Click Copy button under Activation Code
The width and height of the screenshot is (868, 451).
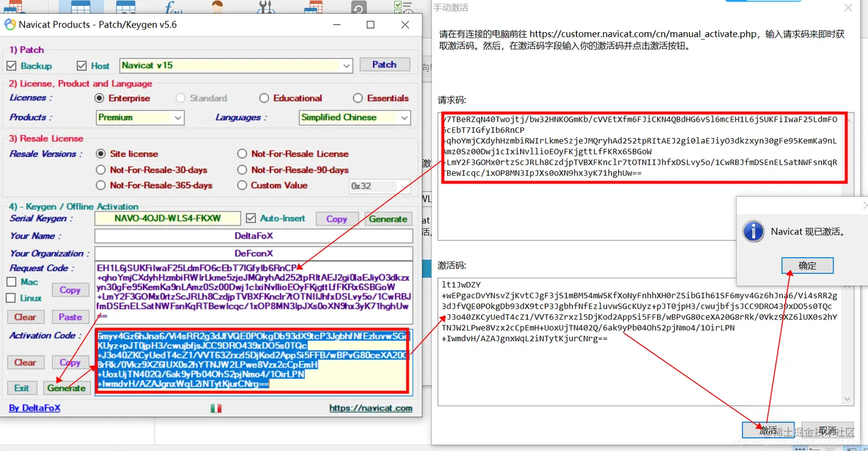70,362
